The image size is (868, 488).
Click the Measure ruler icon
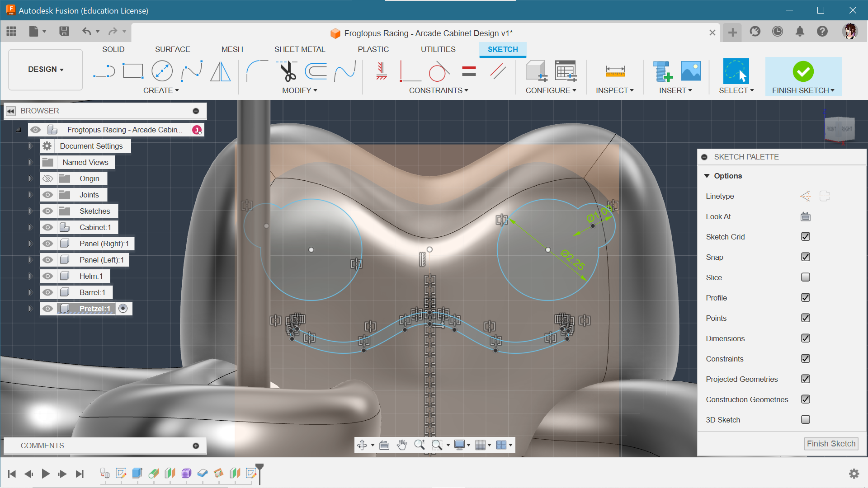pos(615,71)
